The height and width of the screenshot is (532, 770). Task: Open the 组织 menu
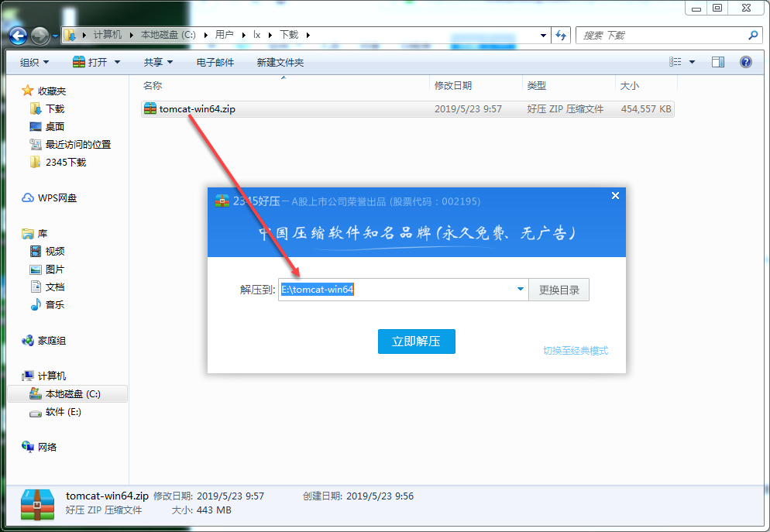[34, 62]
